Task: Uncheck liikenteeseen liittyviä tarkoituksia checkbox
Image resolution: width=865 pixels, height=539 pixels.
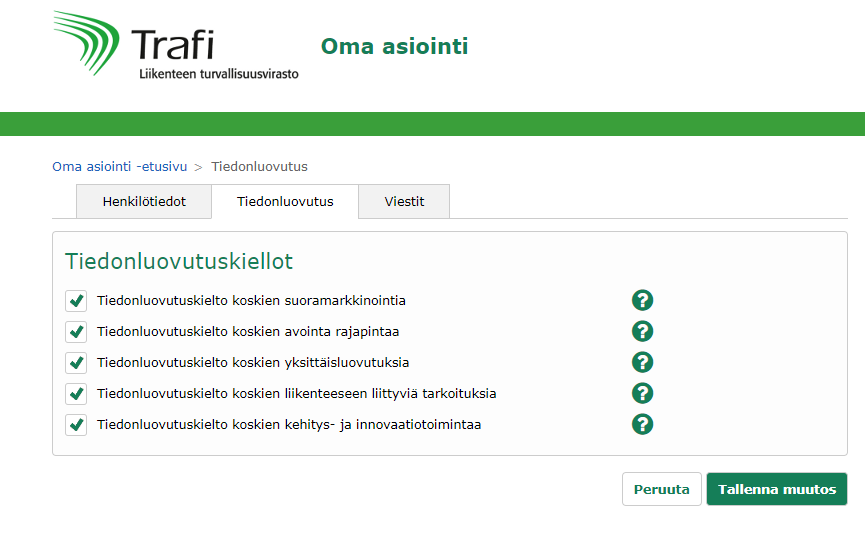Action: (76, 394)
